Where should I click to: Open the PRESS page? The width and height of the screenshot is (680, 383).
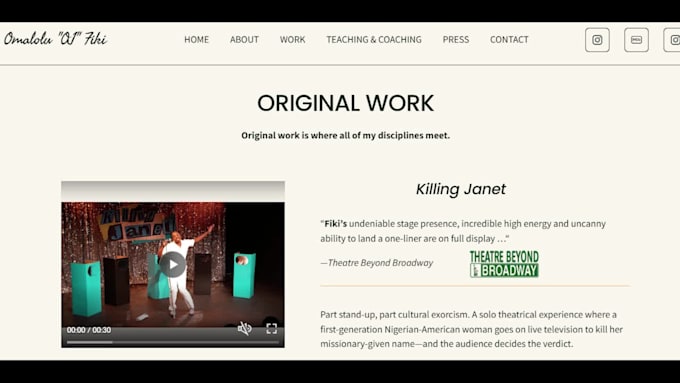[456, 39]
